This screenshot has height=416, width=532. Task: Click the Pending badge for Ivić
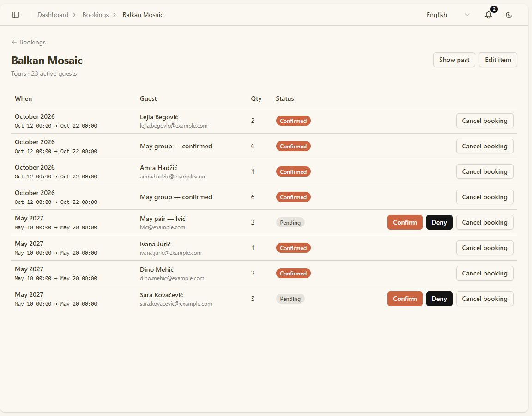[x=290, y=223]
